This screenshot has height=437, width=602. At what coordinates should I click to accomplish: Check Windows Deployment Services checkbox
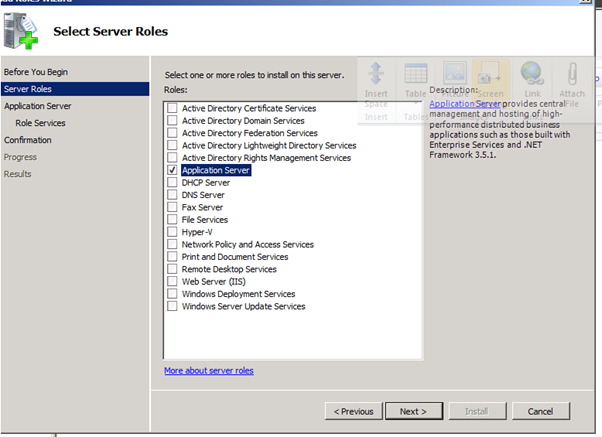(x=172, y=294)
